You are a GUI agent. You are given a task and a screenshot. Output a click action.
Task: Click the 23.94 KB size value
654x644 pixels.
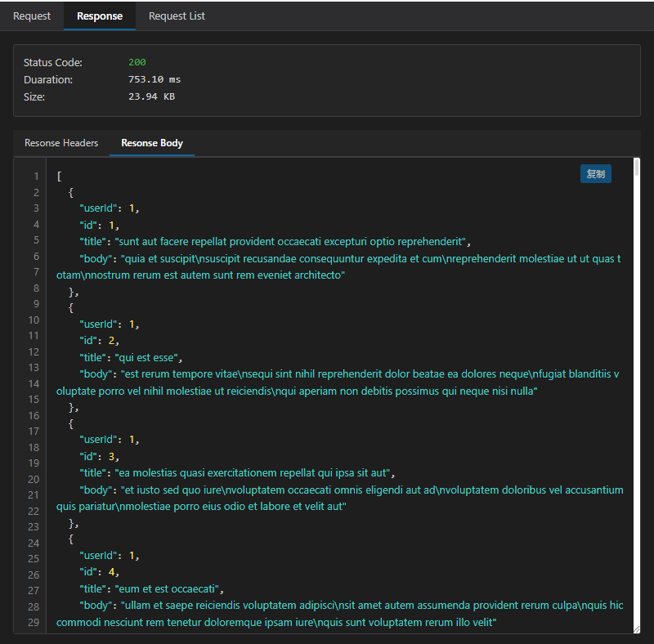pos(151,96)
